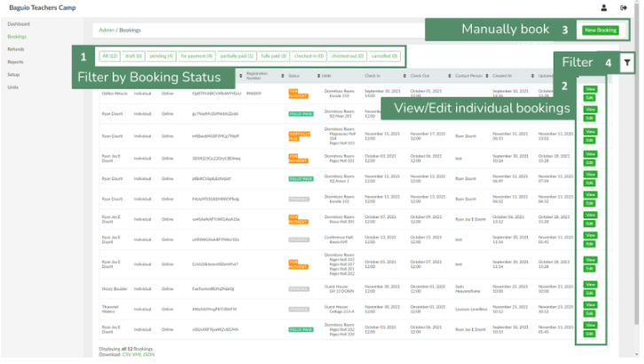Open the Units sidebar item
Image resolution: width=644 pixels, height=364 pixels.
[x=12, y=87]
